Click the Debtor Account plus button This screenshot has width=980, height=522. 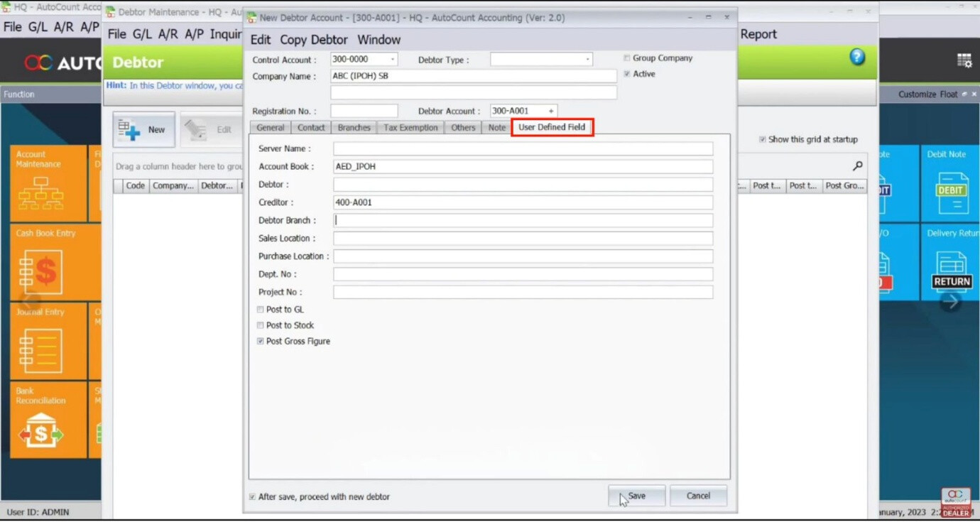(550, 111)
